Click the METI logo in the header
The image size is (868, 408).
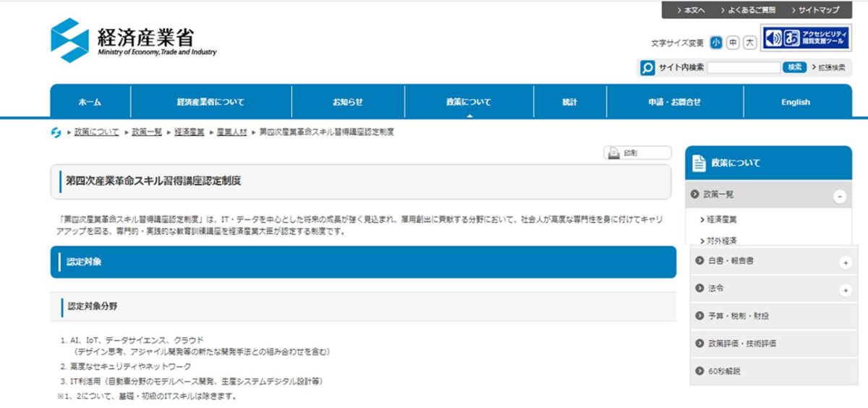click(x=133, y=41)
